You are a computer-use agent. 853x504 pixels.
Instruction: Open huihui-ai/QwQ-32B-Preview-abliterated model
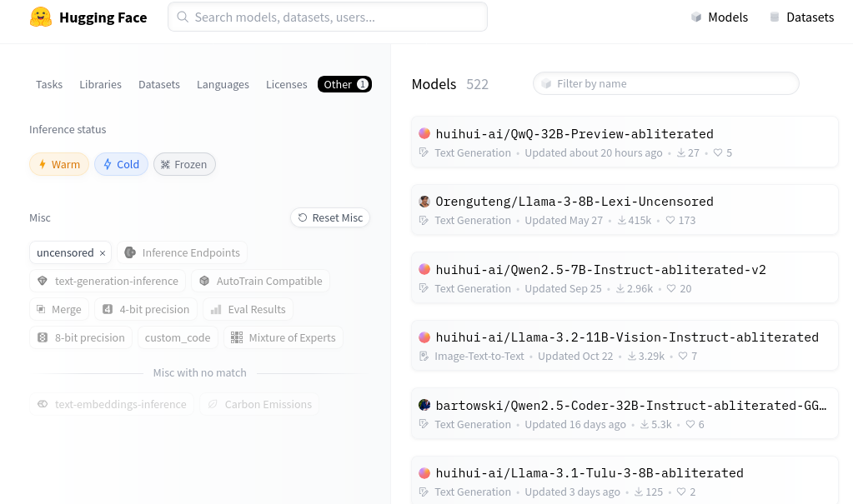[x=574, y=133]
